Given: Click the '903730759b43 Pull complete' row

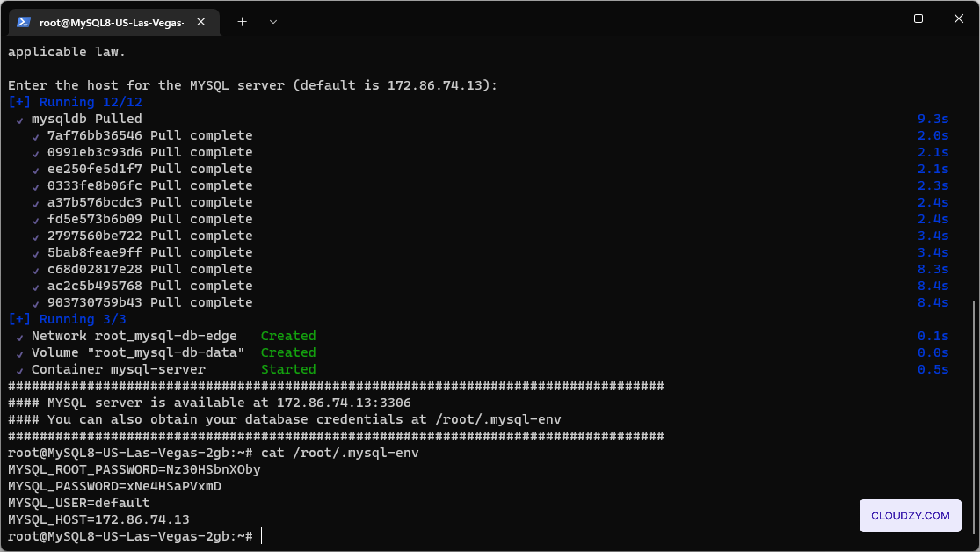Looking at the screenshot, I should click(x=150, y=303).
